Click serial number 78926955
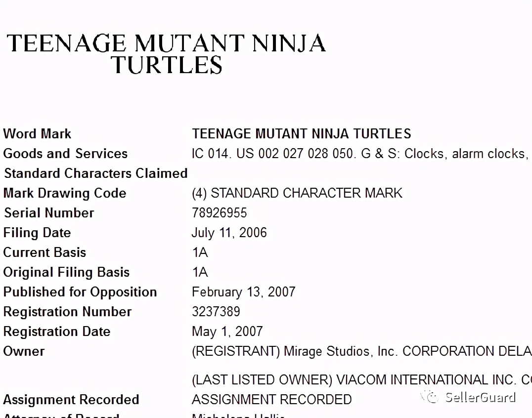The height and width of the screenshot is (418, 532). pos(220,213)
